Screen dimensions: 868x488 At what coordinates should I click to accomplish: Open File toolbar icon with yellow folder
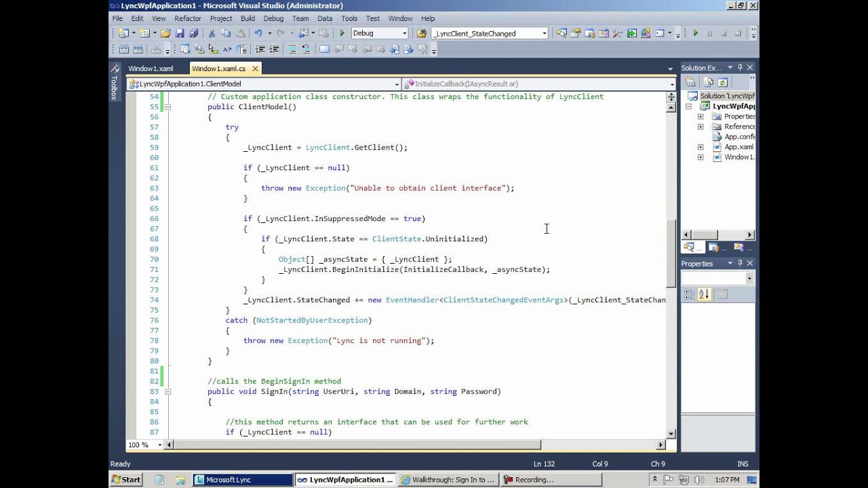pos(165,33)
